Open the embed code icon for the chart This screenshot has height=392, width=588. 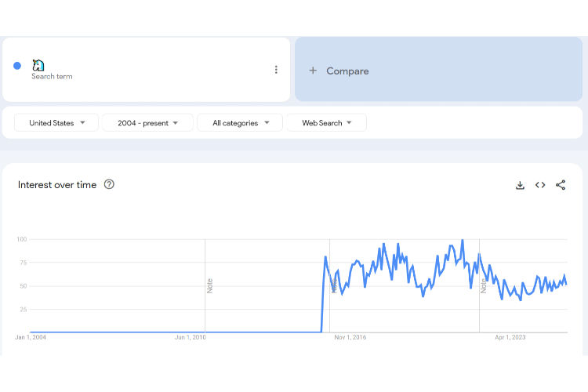click(540, 185)
